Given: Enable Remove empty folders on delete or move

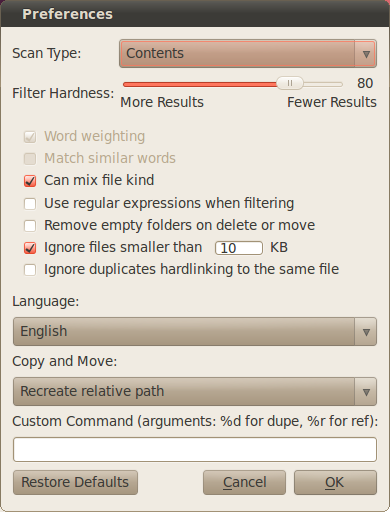Looking at the screenshot, I should (30, 226).
